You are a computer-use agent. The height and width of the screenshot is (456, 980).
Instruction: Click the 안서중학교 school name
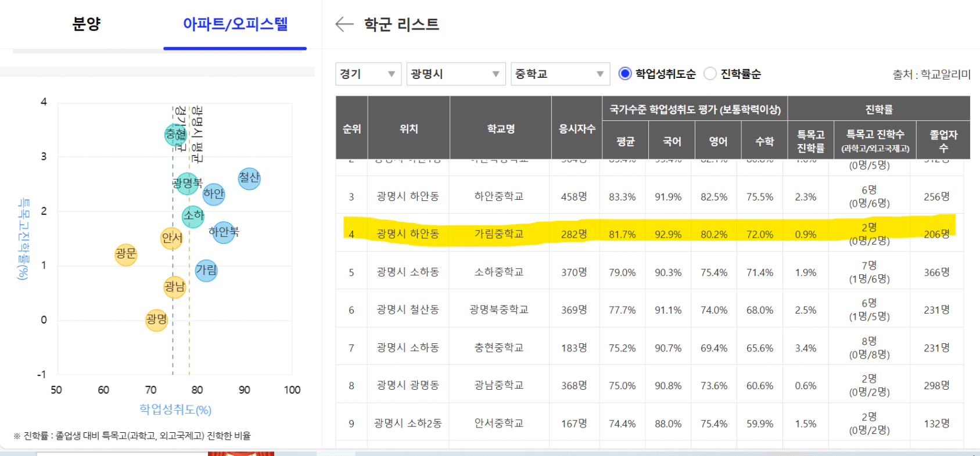click(x=499, y=423)
